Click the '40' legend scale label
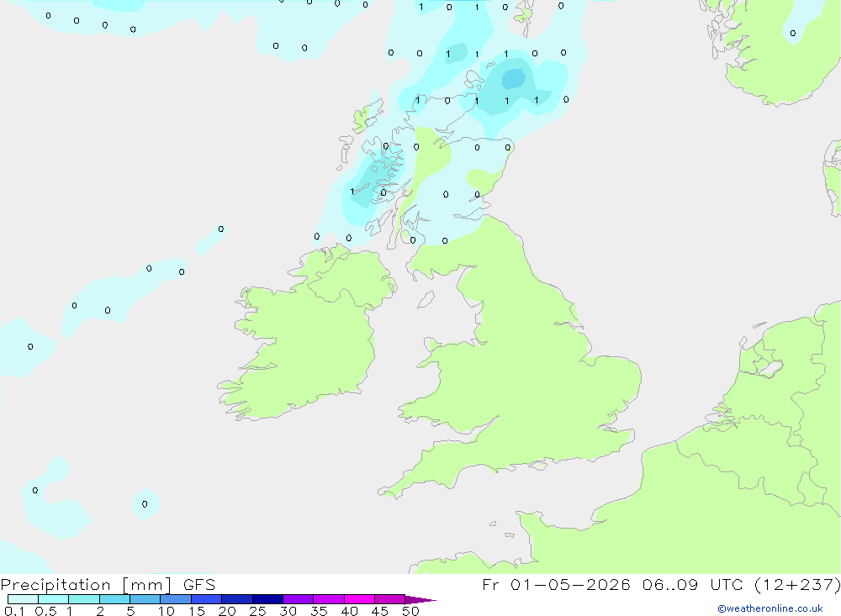841x616 pixels. (x=350, y=611)
